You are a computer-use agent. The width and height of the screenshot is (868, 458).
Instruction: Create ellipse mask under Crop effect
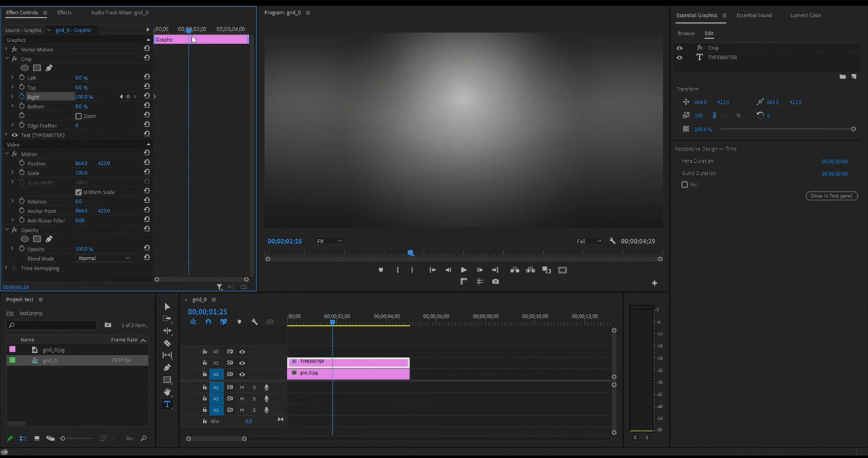click(25, 68)
